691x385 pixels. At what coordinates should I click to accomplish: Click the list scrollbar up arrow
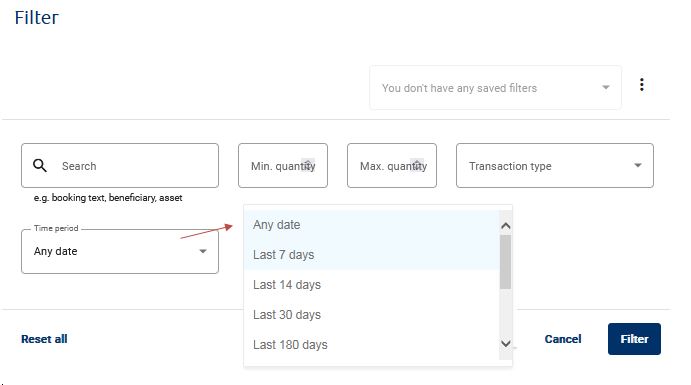(x=505, y=226)
